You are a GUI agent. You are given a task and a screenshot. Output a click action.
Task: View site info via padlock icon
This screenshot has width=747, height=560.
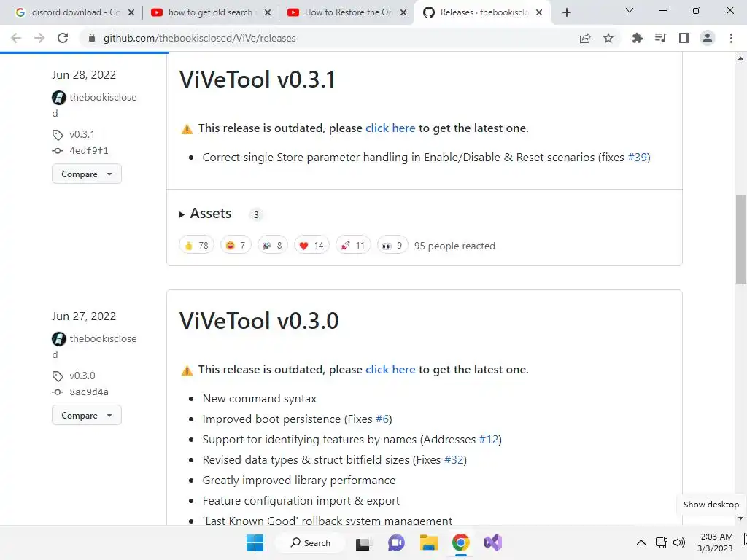[x=92, y=38]
